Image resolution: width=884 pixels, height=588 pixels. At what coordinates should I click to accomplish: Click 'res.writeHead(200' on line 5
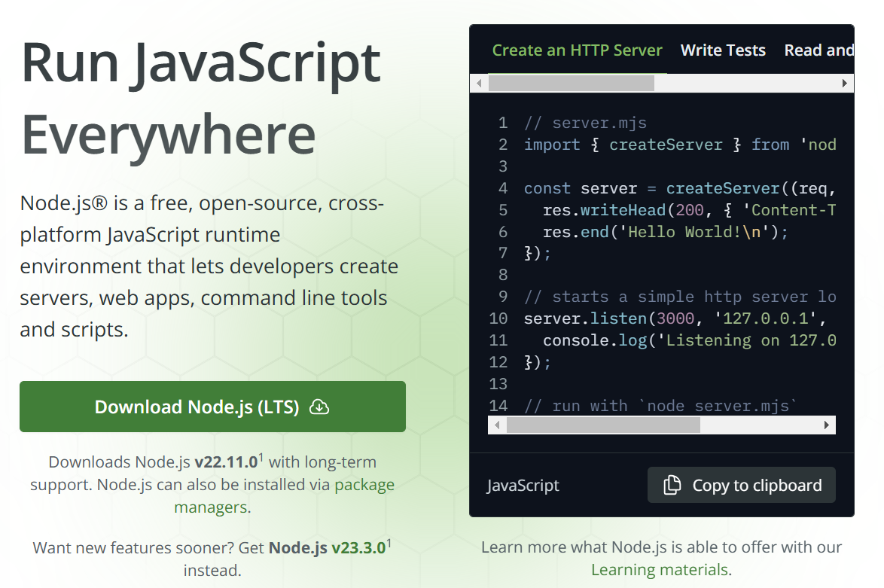(x=623, y=210)
